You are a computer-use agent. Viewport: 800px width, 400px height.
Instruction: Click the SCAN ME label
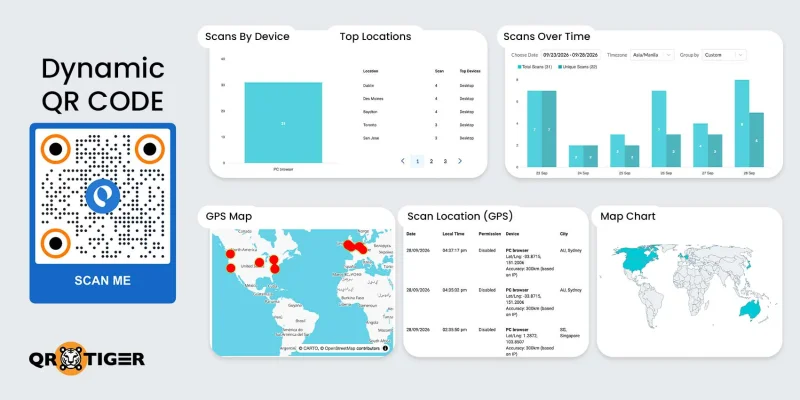103,281
